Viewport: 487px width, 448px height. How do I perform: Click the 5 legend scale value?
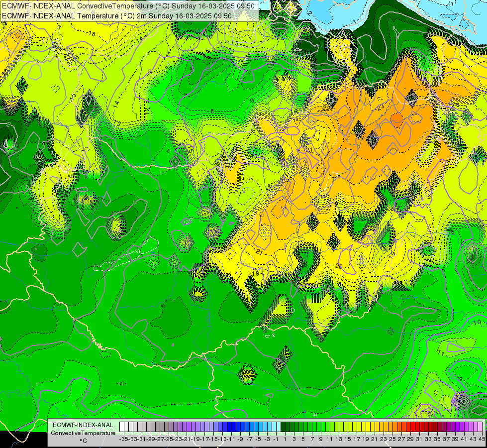[303, 439]
